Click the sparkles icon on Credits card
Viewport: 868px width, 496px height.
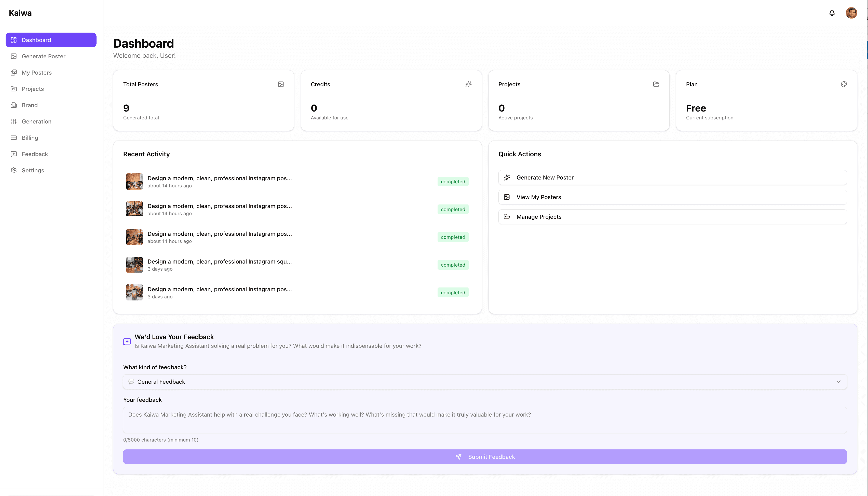pos(468,84)
